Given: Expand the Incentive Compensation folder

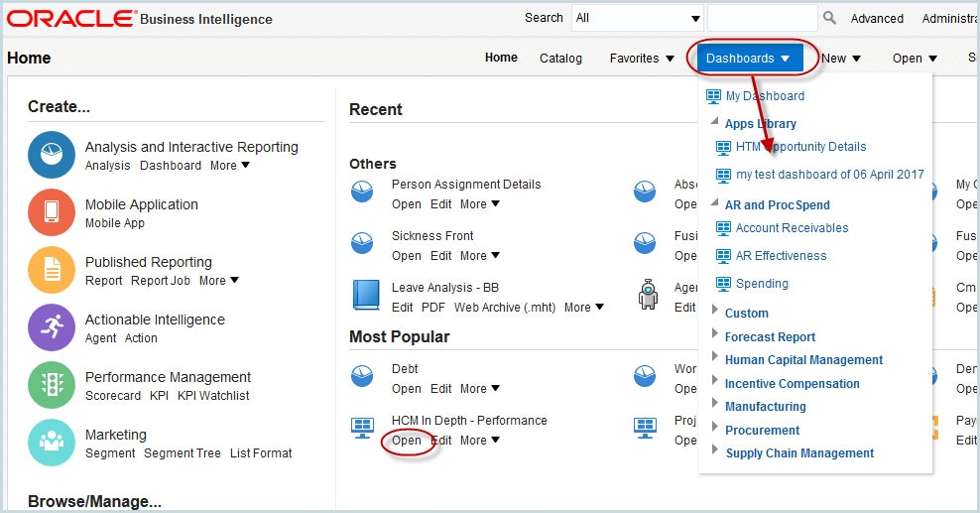Looking at the screenshot, I should (x=715, y=380).
